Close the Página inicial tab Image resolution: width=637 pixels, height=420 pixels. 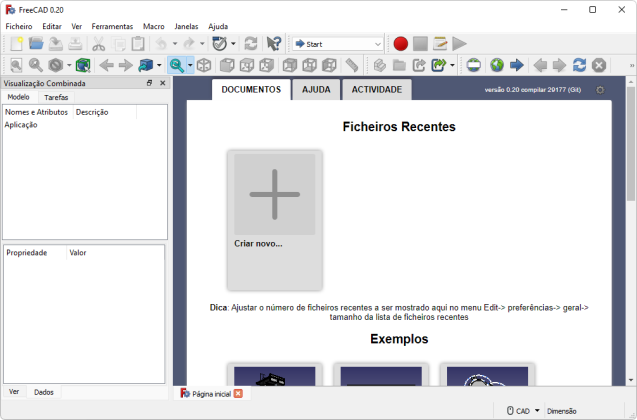click(x=238, y=394)
